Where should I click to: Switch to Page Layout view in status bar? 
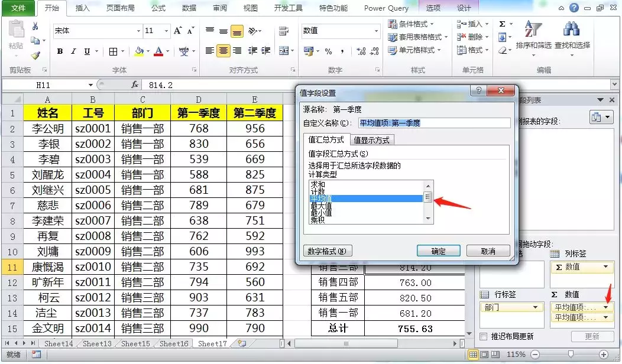click(x=484, y=354)
